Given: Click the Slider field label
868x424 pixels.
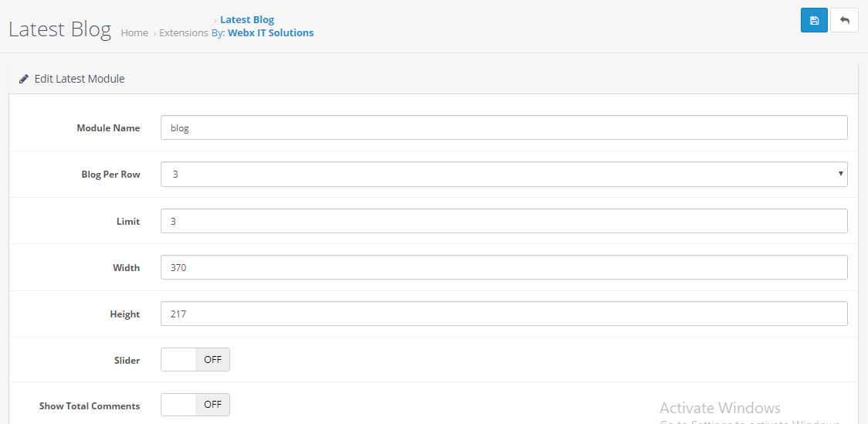Looking at the screenshot, I should coord(127,361).
